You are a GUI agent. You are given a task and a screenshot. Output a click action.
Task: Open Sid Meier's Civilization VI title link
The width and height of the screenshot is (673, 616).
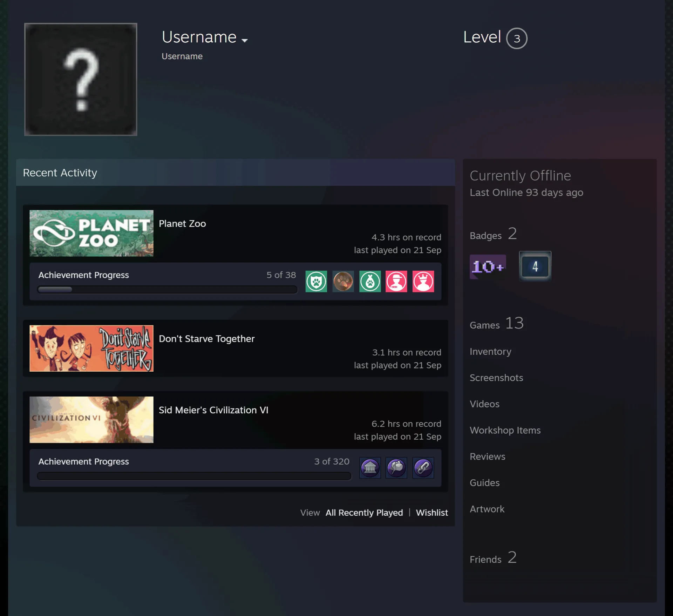click(213, 410)
